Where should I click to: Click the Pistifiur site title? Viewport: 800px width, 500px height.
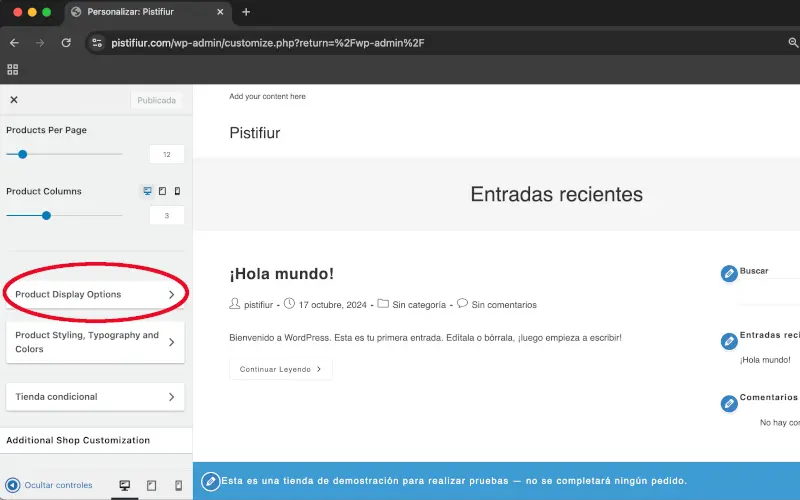(x=255, y=133)
